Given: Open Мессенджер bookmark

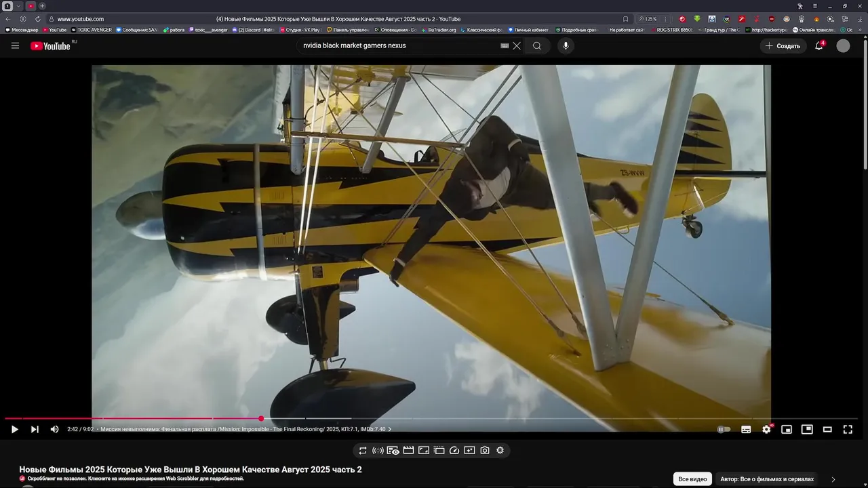Looking at the screenshot, I should (x=22, y=30).
